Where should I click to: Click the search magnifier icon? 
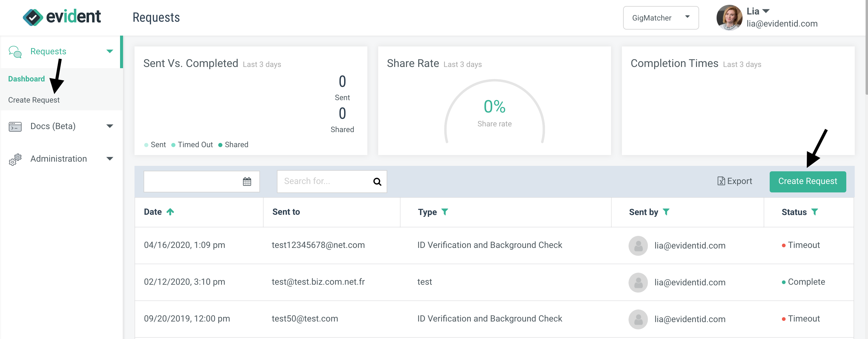(377, 182)
